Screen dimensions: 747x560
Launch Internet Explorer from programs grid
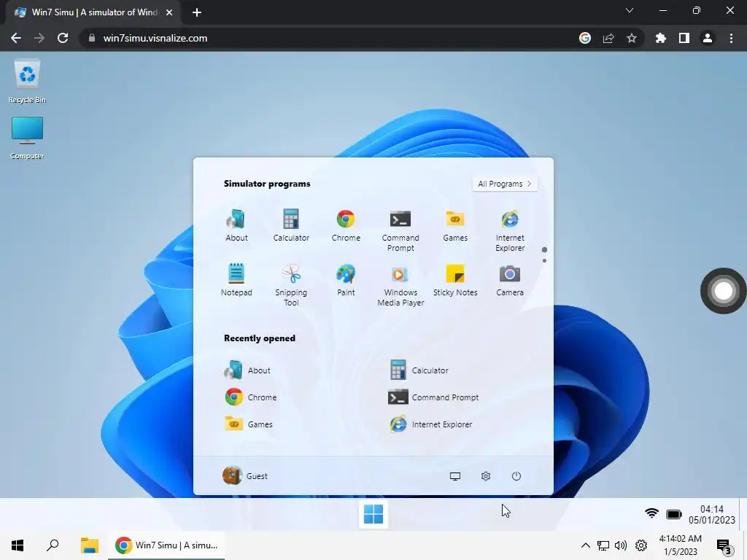(x=510, y=231)
